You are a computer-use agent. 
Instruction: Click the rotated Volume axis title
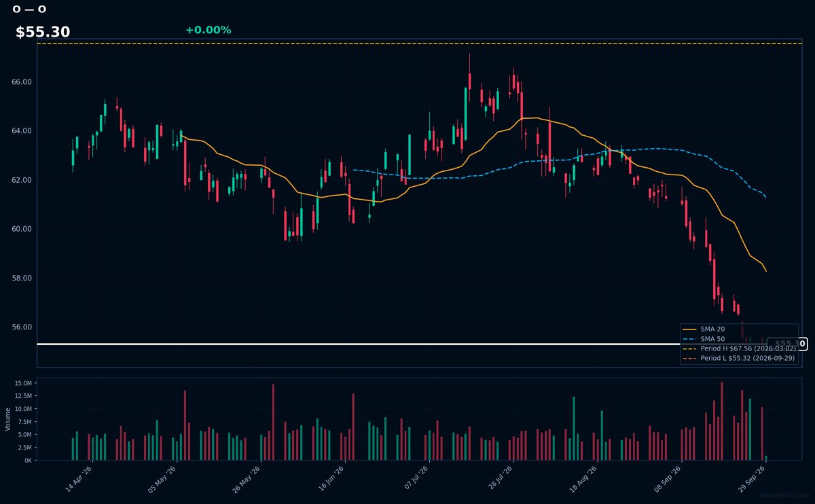8,419
